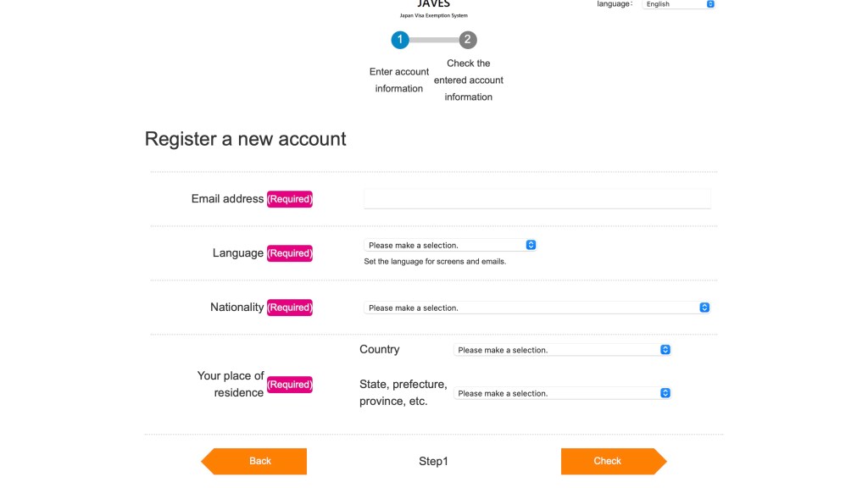Click the Required badge beside Nationality

tap(290, 308)
